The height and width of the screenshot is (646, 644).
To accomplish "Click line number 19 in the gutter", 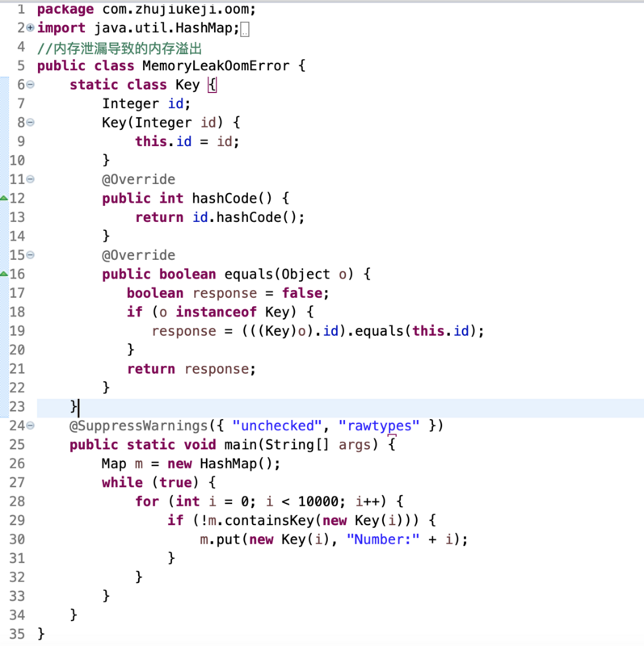I will 17,331.
